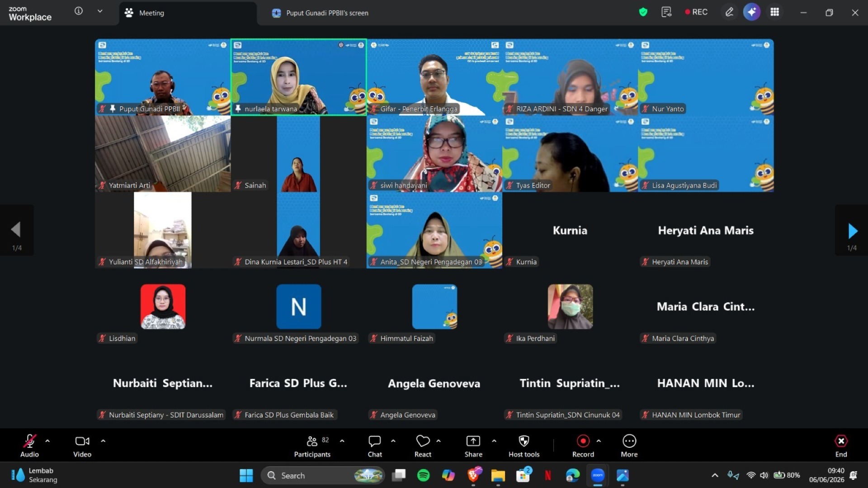Toggle the Record button

(x=583, y=445)
